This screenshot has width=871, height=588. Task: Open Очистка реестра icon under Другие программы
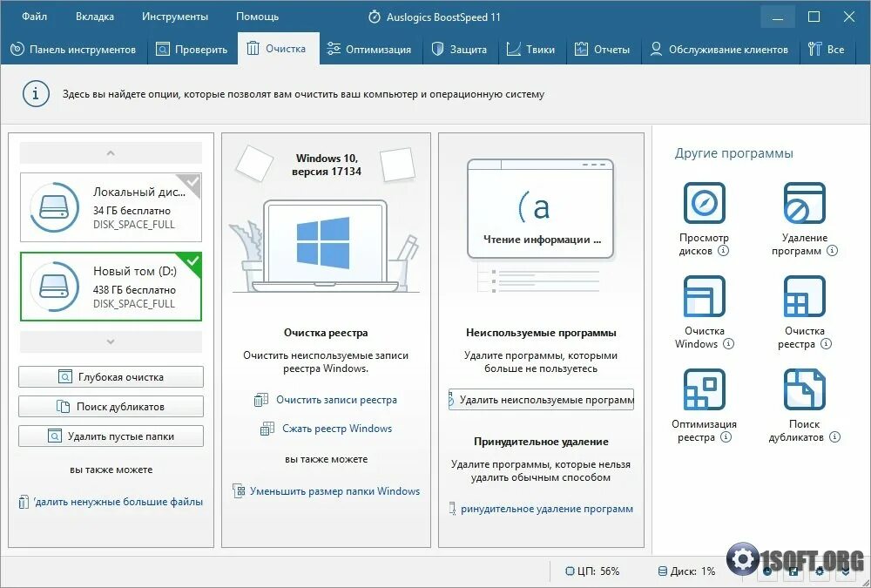click(804, 296)
